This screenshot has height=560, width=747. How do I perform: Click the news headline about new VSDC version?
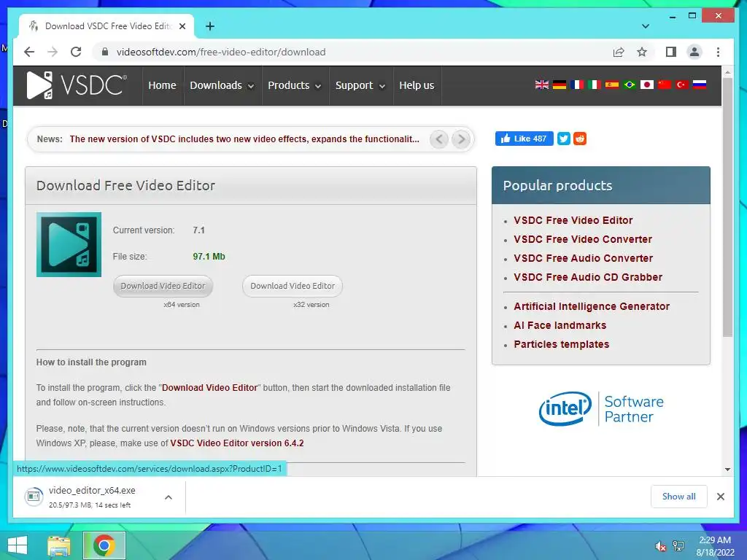click(x=244, y=139)
